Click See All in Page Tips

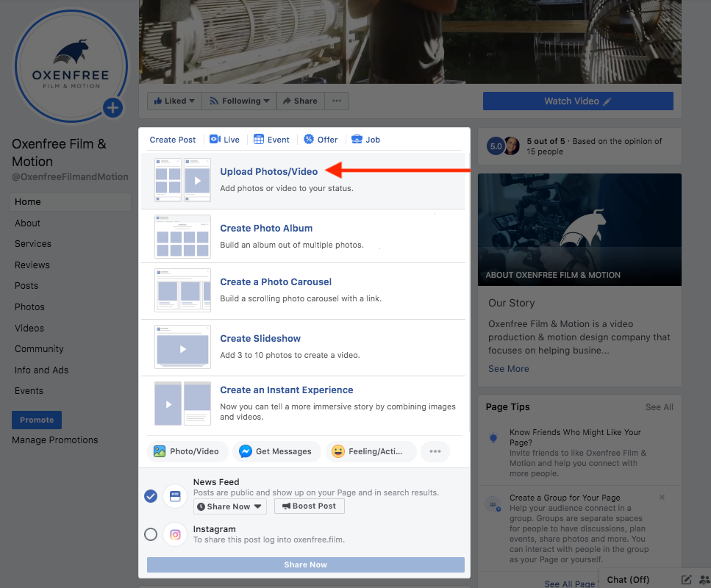click(660, 407)
